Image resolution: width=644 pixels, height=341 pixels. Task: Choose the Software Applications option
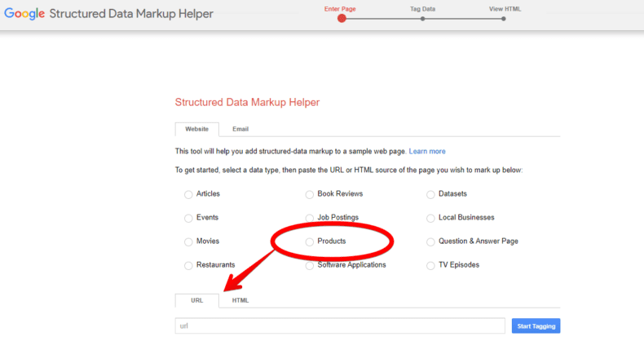point(310,266)
